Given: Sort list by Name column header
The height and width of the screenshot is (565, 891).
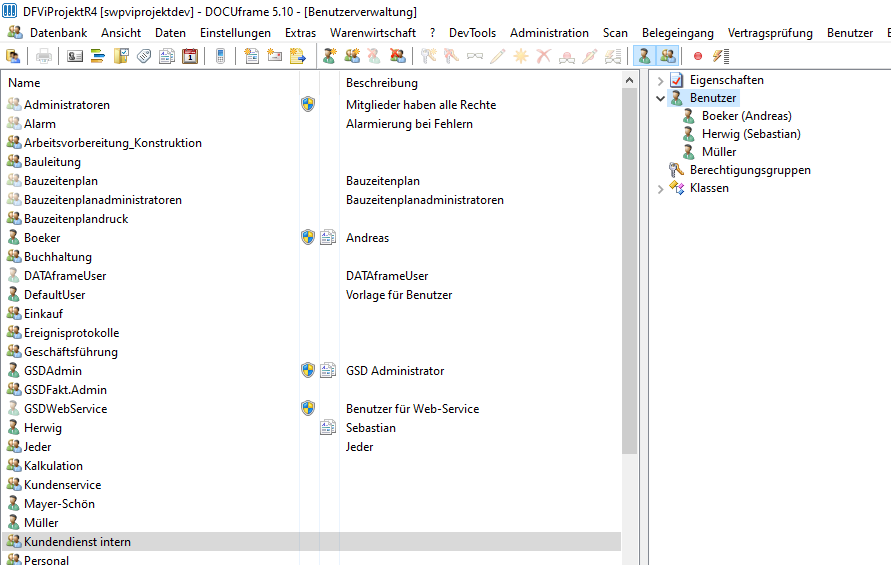Looking at the screenshot, I should 150,82.
